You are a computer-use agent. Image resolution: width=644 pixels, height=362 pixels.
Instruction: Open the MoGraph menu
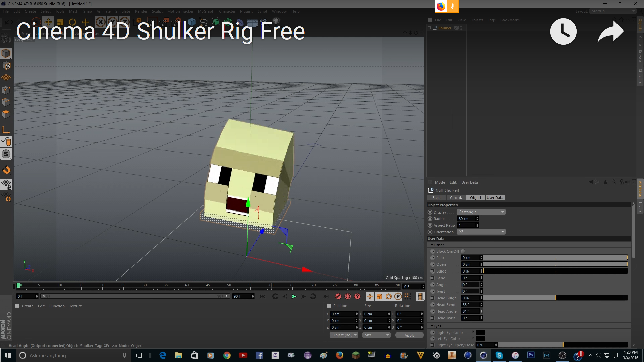tap(206, 11)
